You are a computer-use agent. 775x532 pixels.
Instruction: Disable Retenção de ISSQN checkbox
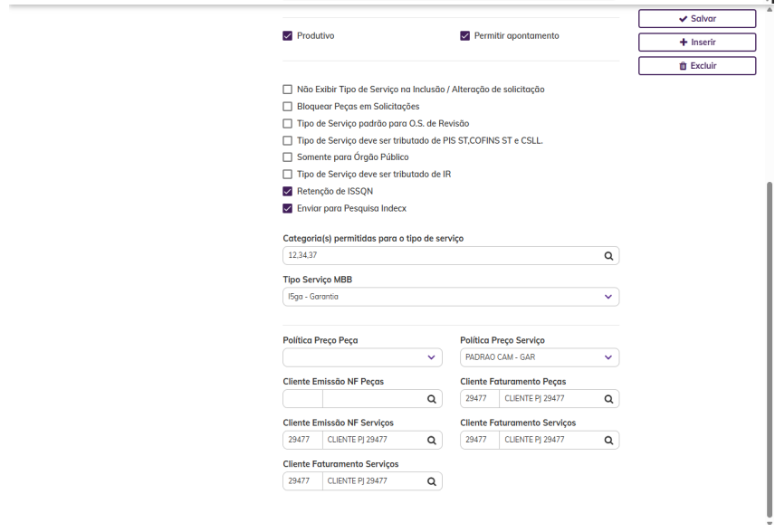(288, 191)
